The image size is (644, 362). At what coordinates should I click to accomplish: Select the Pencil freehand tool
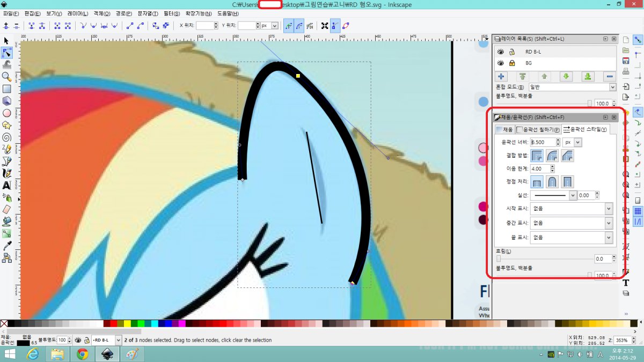[6, 149]
